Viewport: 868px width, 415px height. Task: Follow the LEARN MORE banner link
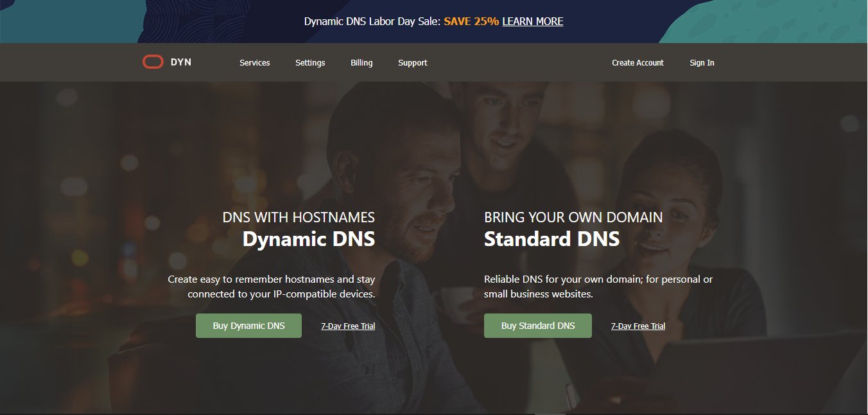pyautogui.click(x=532, y=21)
